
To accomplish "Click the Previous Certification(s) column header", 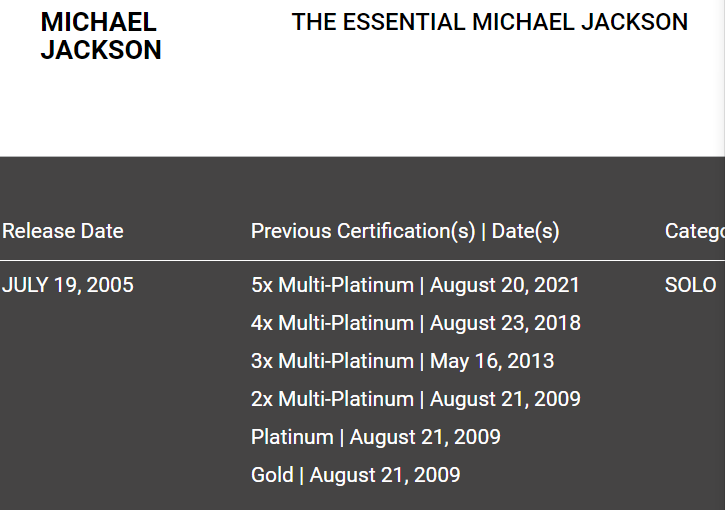I will pyautogui.click(x=363, y=231).
